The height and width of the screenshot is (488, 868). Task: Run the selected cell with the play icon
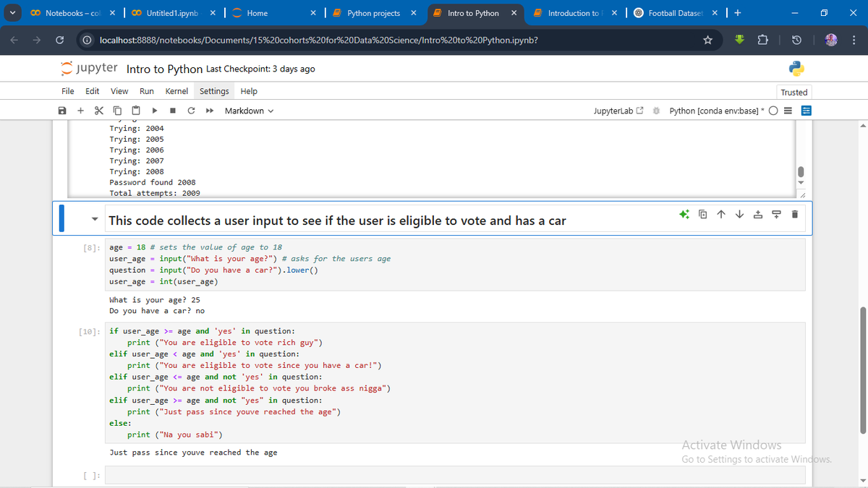pos(155,111)
